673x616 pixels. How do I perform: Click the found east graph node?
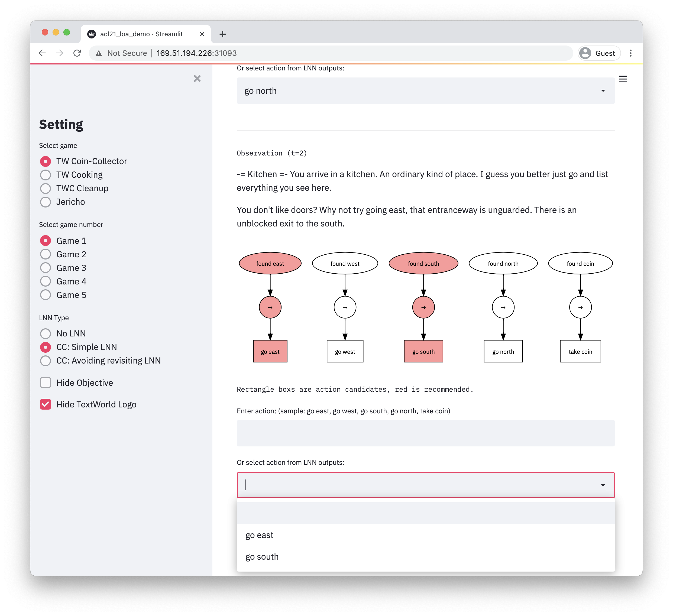pos(270,263)
